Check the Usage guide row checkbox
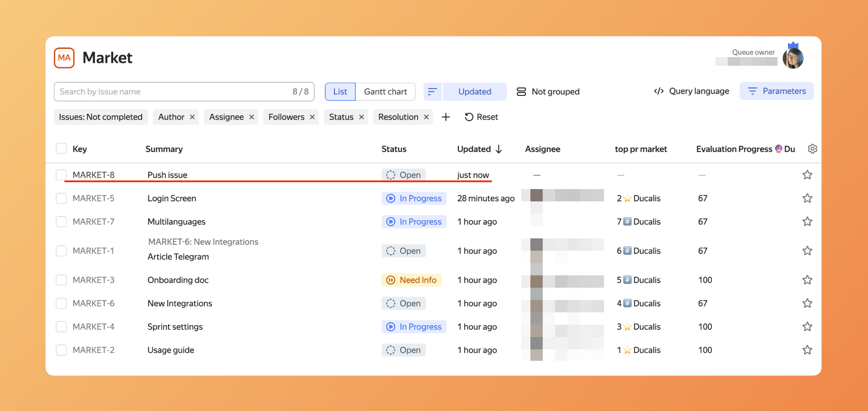 [61, 350]
